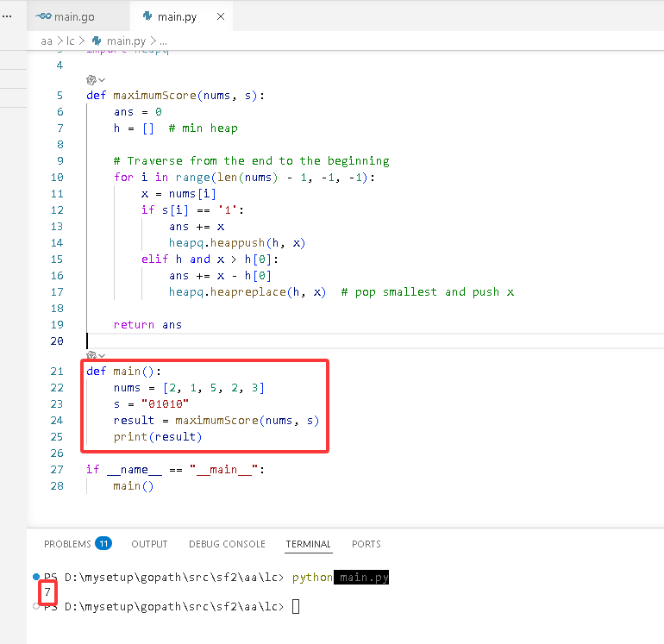
Task: Click the 'Traverse from the end' comment
Action: point(252,161)
